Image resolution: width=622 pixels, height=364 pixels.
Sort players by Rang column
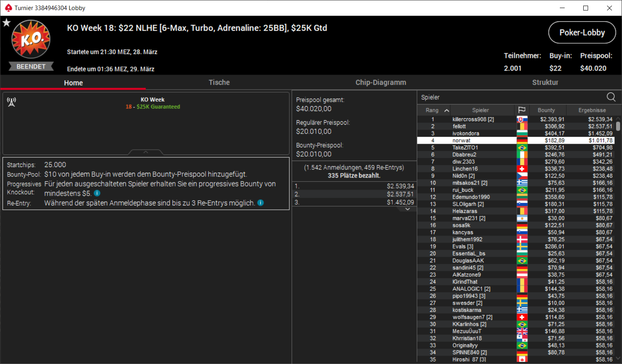pos(434,110)
